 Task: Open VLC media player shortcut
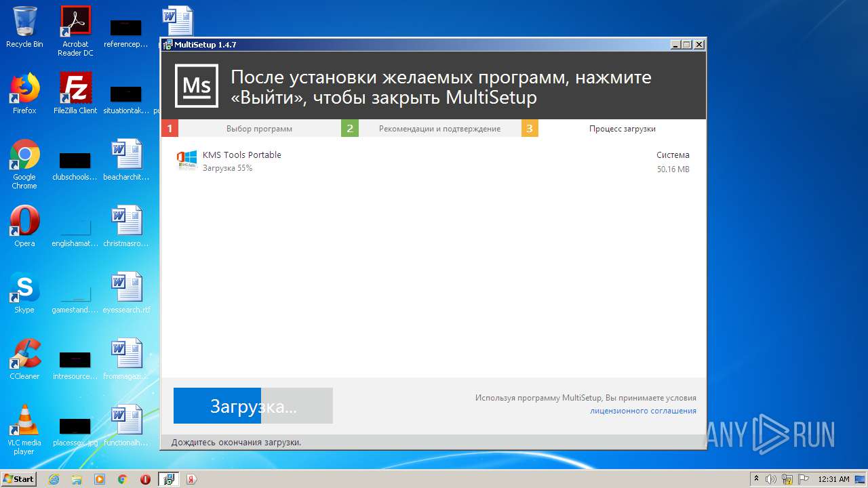point(24,430)
